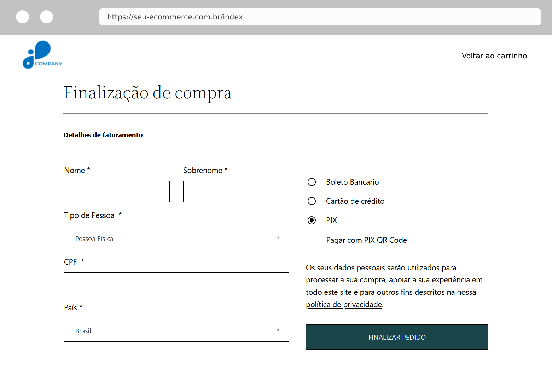Click the Finalização de compra heading

click(x=147, y=93)
